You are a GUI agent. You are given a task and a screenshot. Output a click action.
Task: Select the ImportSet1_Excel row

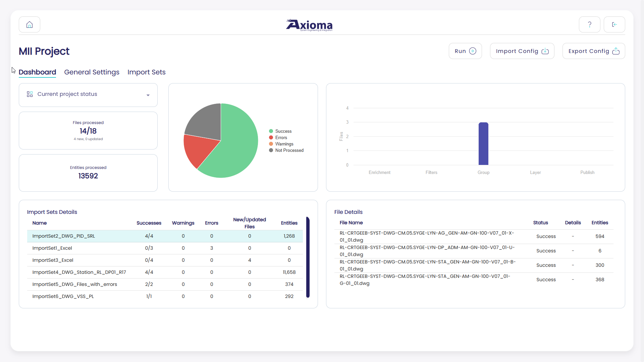coord(52,248)
